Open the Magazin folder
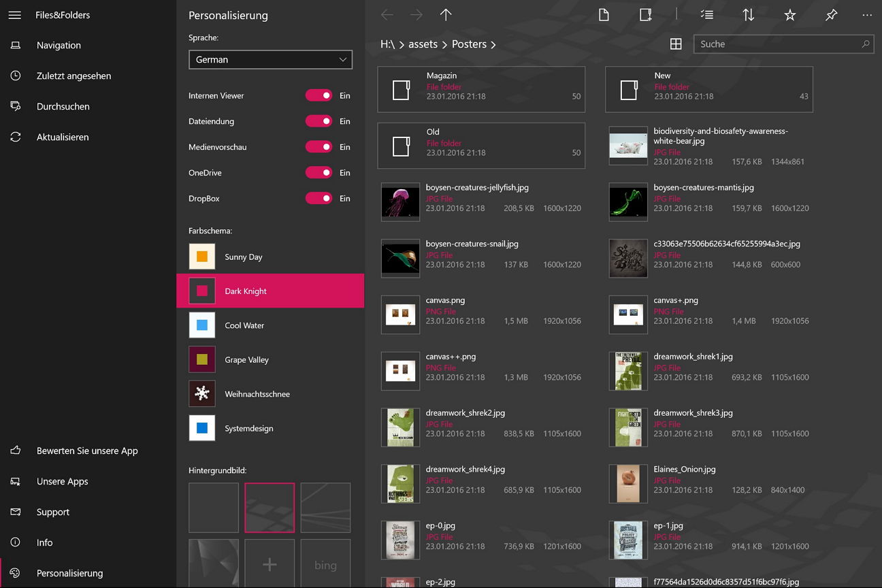This screenshot has width=882, height=588. (x=481, y=89)
